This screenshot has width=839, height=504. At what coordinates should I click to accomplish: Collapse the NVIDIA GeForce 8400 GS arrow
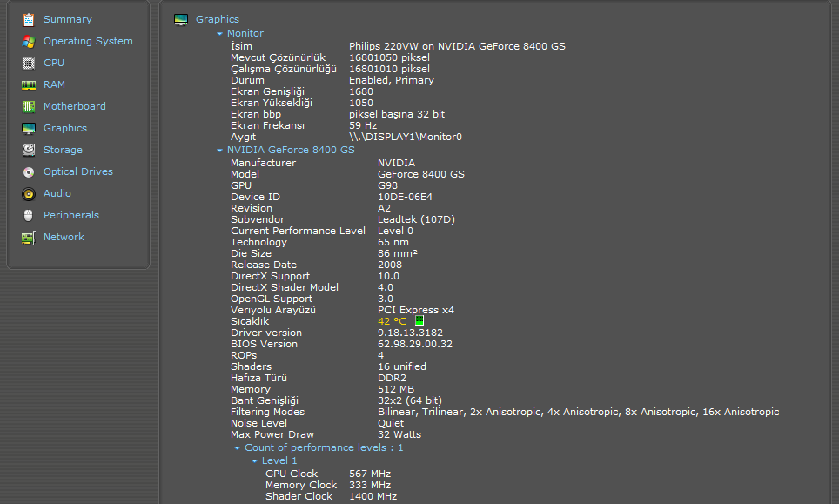[x=219, y=151]
